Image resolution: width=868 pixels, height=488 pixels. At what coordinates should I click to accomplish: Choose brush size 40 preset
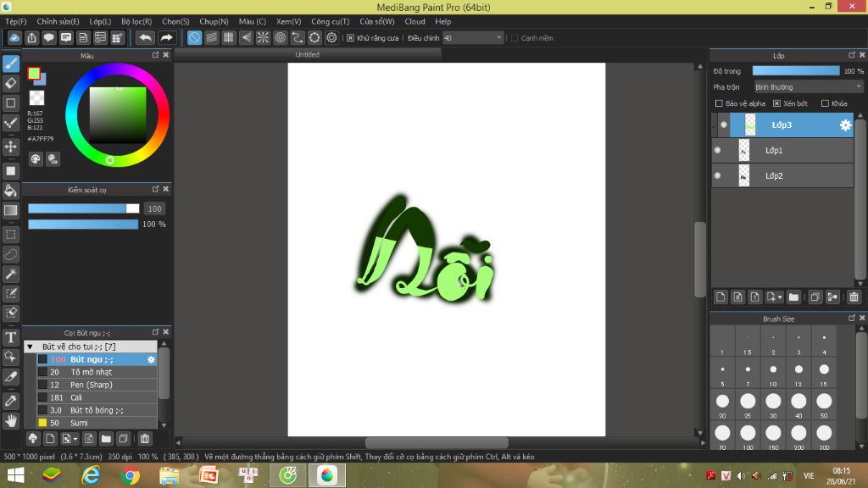798,405
